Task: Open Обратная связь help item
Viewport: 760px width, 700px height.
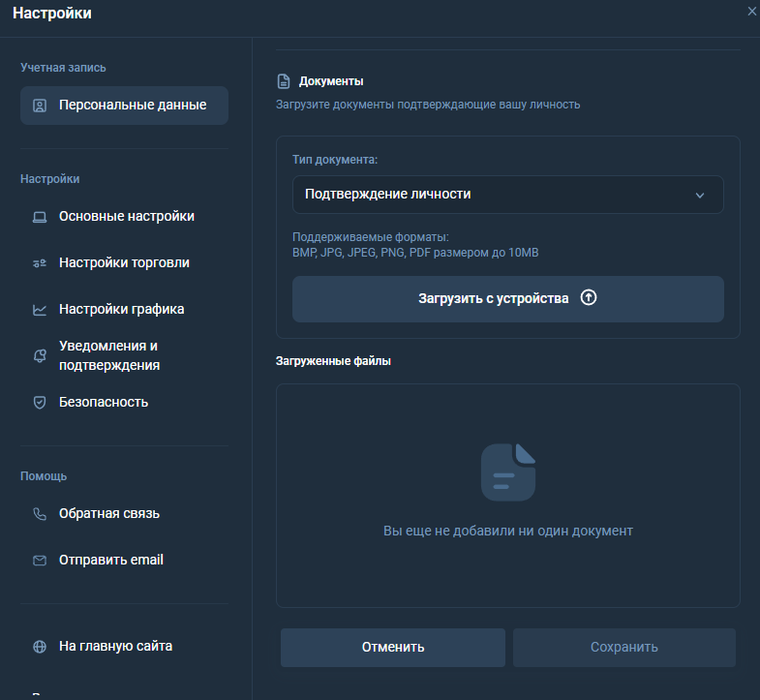Action: coord(124,514)
